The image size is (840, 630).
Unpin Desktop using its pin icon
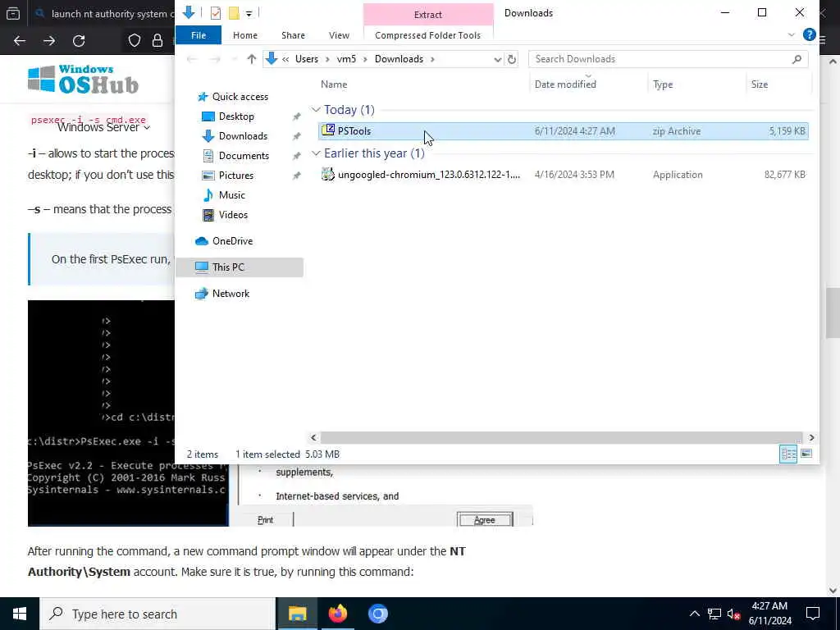[x=296, y=116]
